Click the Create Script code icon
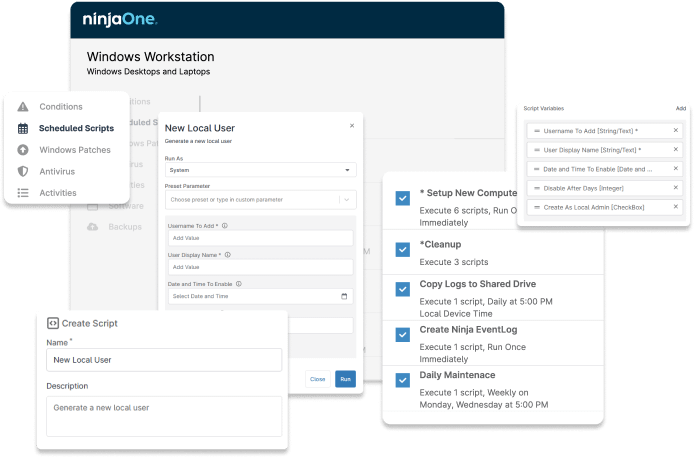This screenshot has height=458, width=695. [53, 323]
